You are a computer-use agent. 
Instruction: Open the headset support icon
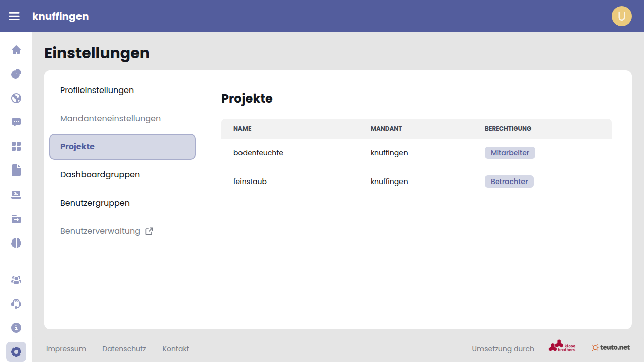tap(16, 304)
